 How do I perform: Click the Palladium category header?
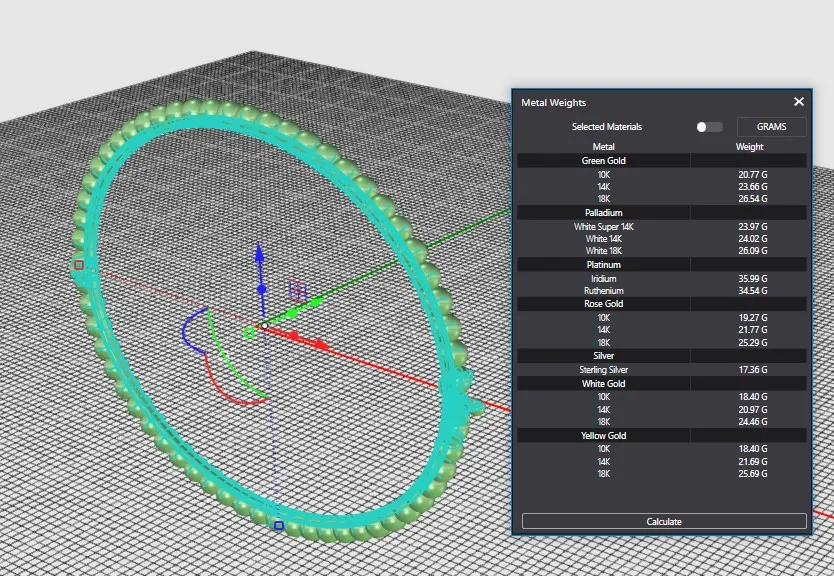[x=604, y=213]
